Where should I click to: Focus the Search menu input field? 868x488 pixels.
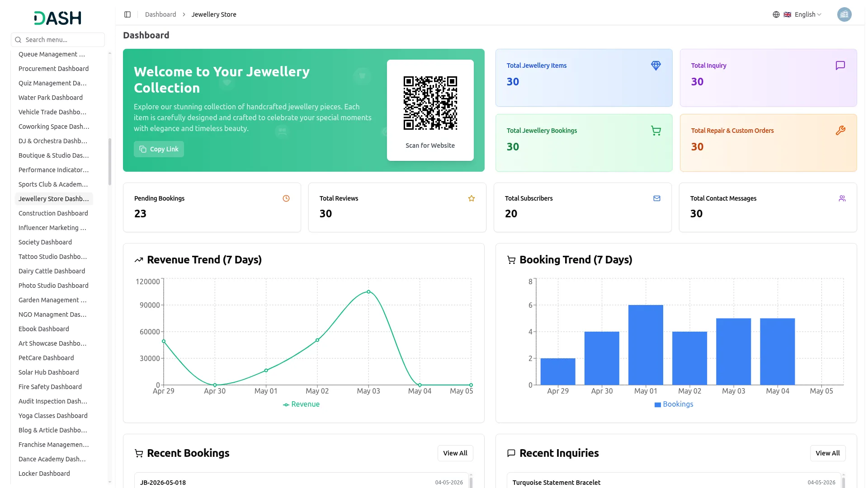click(58, 40)
